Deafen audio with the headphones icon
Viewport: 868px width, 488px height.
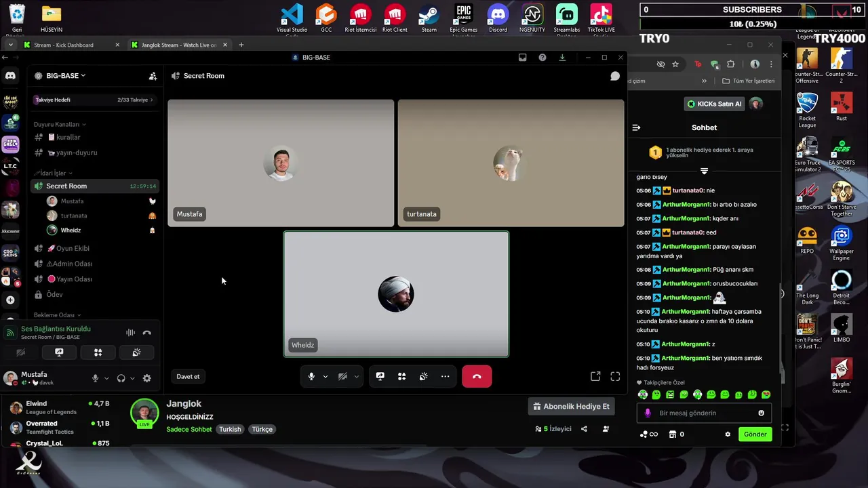point(121,378)
